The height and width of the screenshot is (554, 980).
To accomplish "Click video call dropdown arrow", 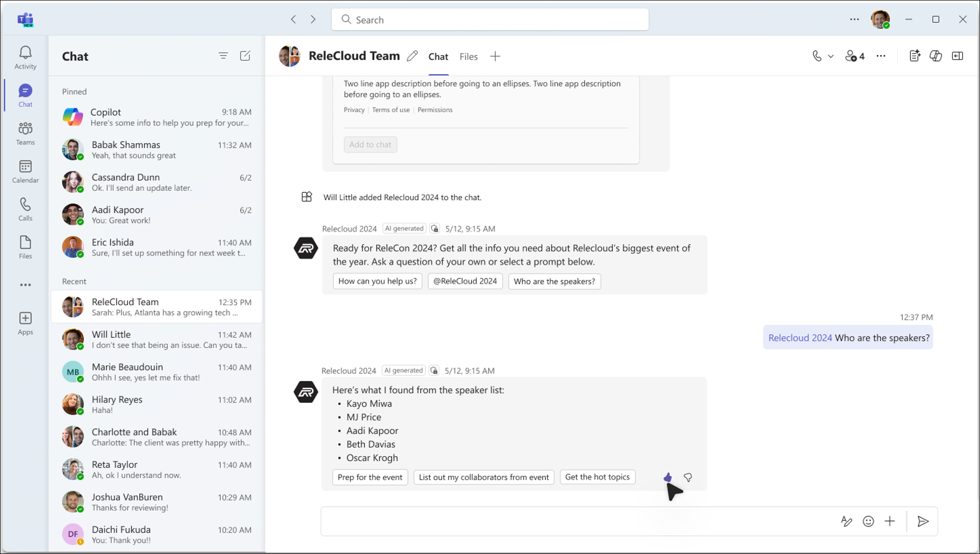I will tap(829, 57).
